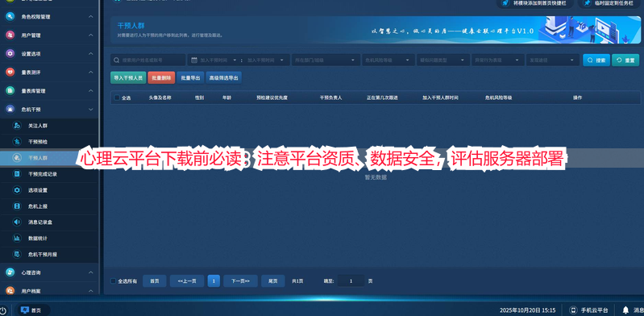Click the 用户管理 sidebar icon
Screen dimensions: 644x316
(10, 35)
